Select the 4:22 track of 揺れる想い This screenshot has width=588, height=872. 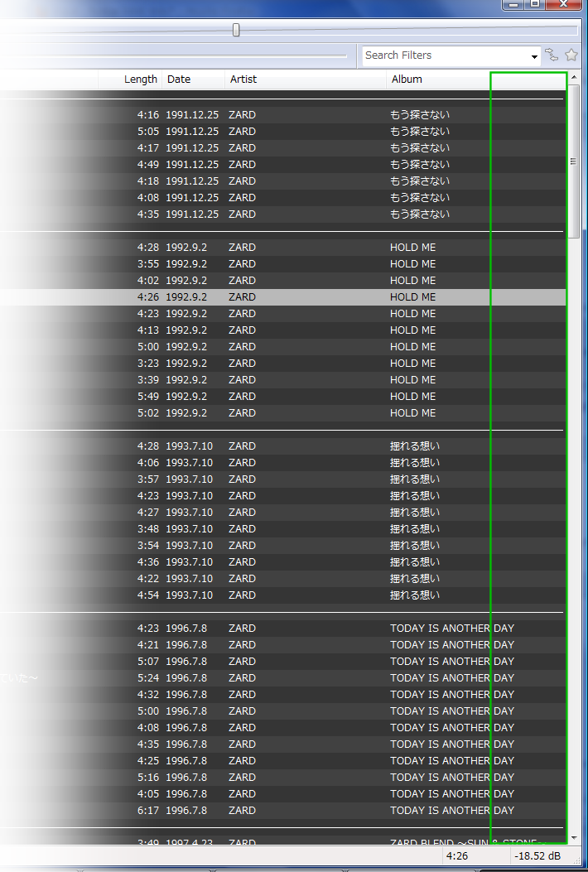[x=282, y=578]
